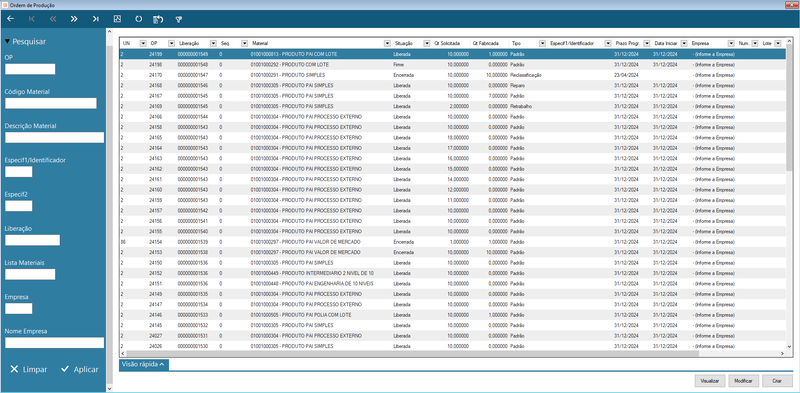Sort by the Qt Fabricada column header
The image size is (800, 393).
pyautogui.click(x=485, y=43)
